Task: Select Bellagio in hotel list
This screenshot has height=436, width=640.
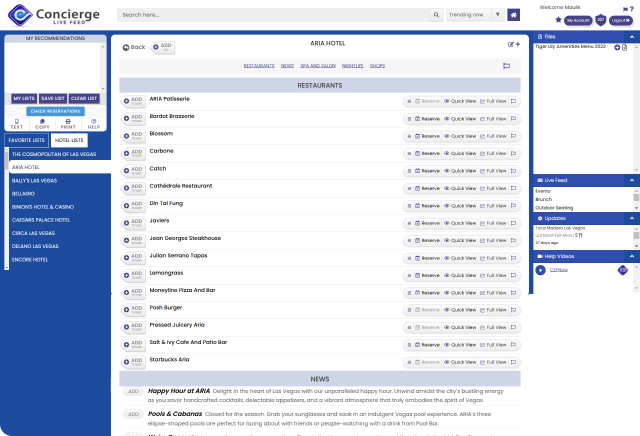Action: pyautogui.click(x=23, y=194)
